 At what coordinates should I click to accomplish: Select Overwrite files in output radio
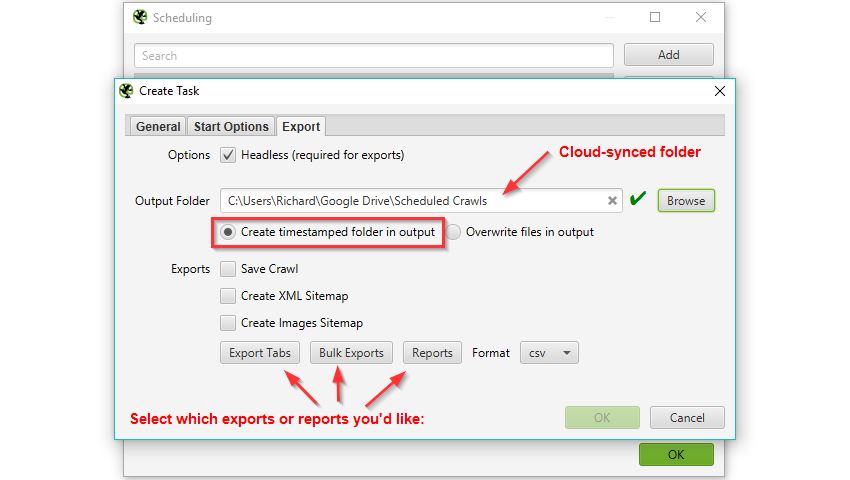(454, 232)
